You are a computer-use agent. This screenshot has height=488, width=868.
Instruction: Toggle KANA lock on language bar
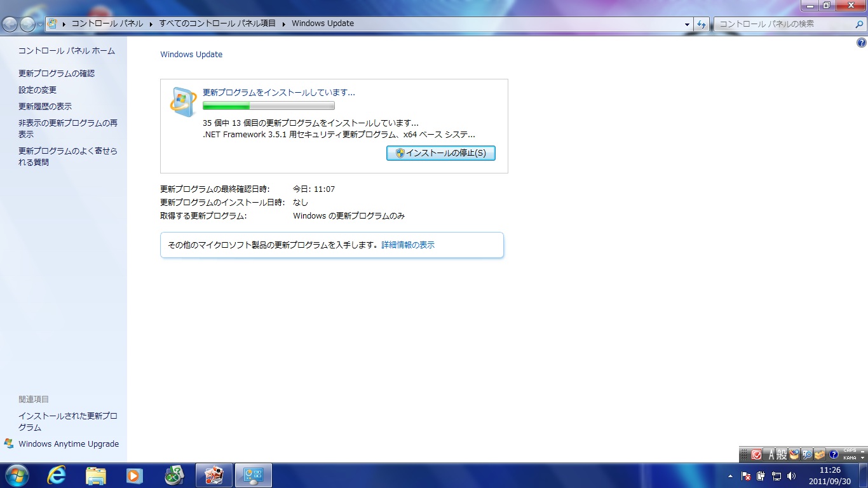click(850, 457)
